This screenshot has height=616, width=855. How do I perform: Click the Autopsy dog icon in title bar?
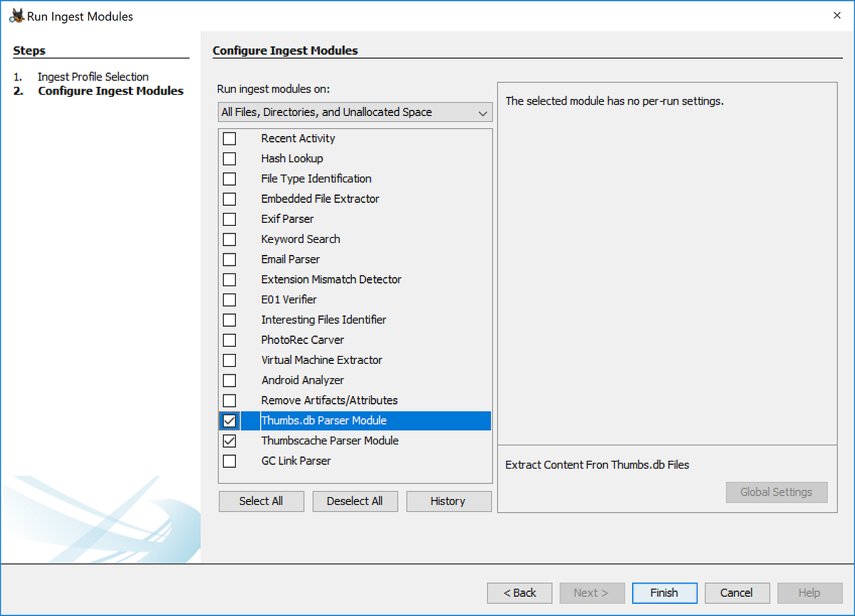point(16,16)
